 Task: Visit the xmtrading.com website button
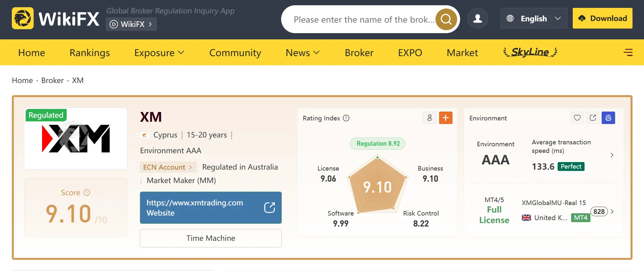pyautogui.click(x=211, y=208)
